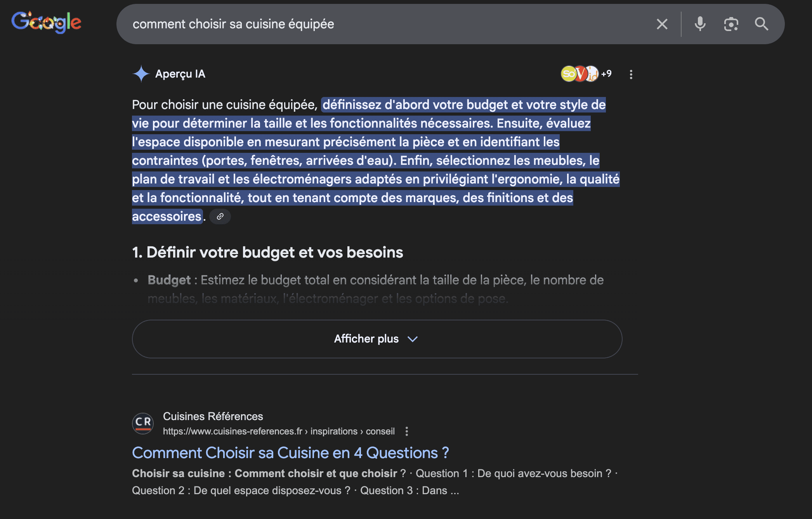Viewport: 812px width, 519px height.
Task: Open the first 'So' source favicon
Action: (568, 74)
